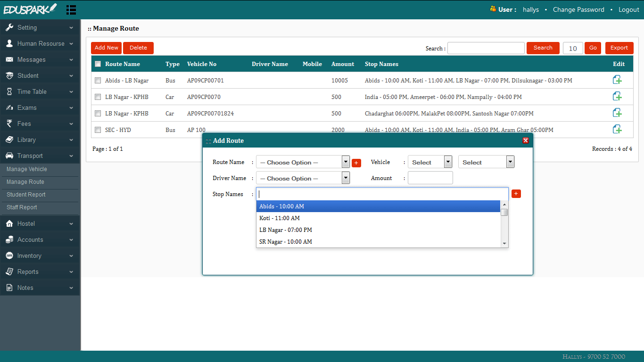Click the green edit icon for Abids - LB Nagar

tap(618, 80)
